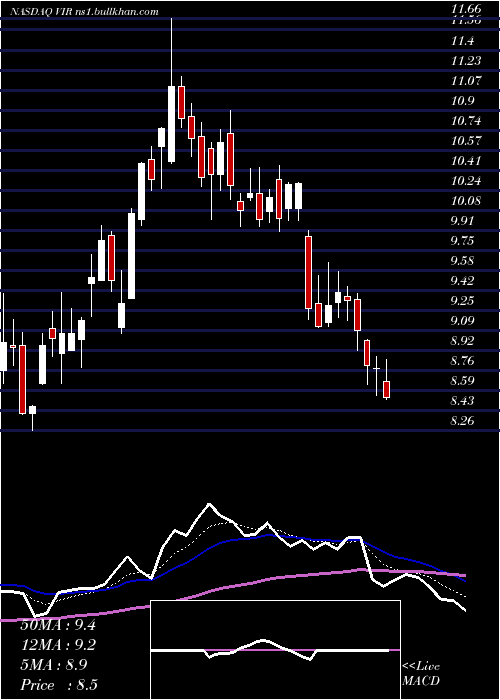500x700 pixels.
Task: Click the 8.92 price axis label
Action: (x=462, y=341)
